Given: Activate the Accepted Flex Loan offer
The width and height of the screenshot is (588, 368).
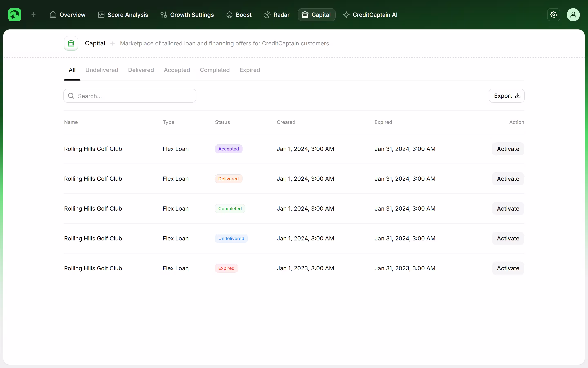Looking at the screenshot, I should [x=508, y=149].
